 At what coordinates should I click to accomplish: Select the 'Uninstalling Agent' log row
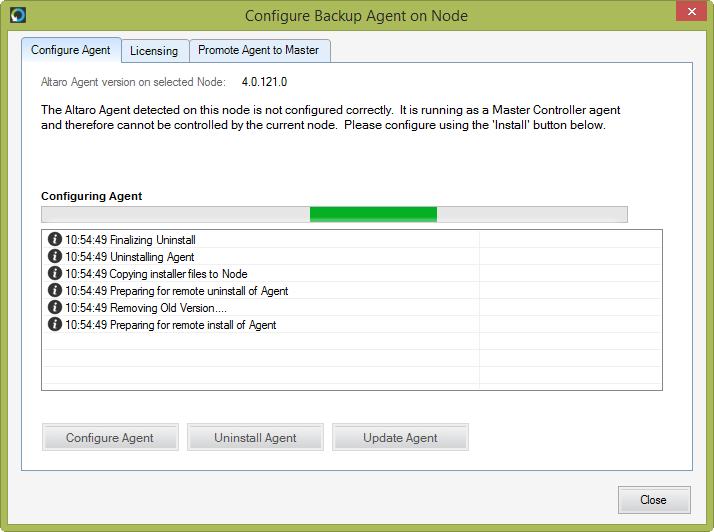coord(352,256)
